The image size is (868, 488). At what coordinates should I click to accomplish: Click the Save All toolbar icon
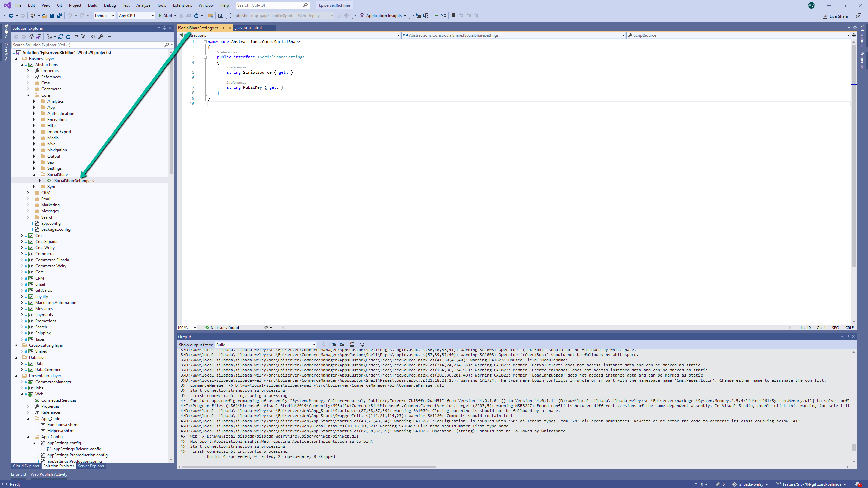click(x=60, y=16)
